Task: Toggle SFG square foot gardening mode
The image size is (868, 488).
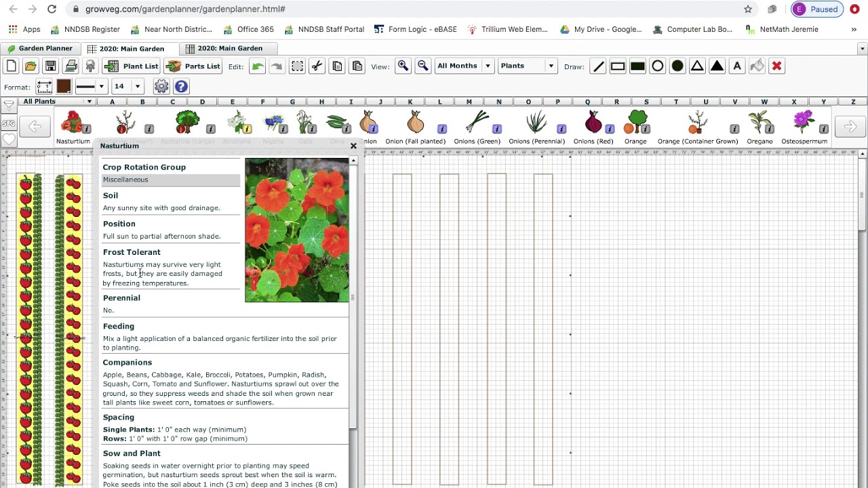Action: tap(9, 123)
